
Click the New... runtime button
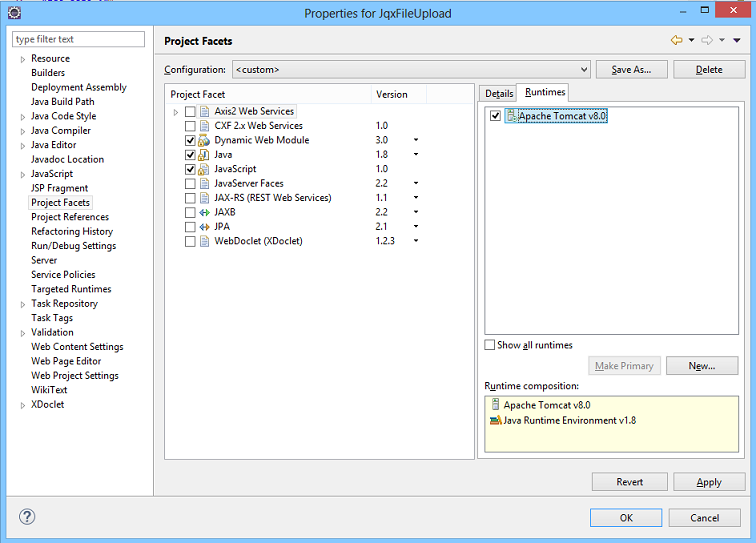(702, 366)
